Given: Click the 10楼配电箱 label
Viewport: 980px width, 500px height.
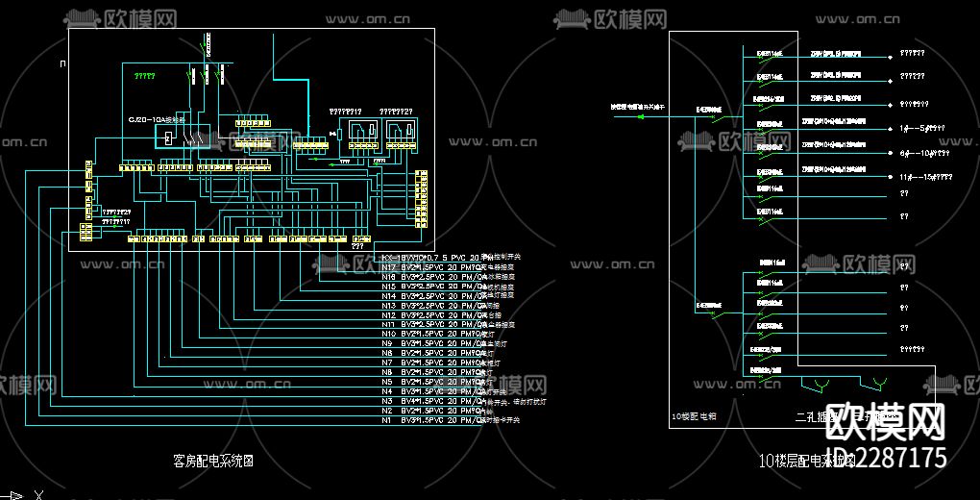Looking at the screenshot, I should (x=694, y=416).
